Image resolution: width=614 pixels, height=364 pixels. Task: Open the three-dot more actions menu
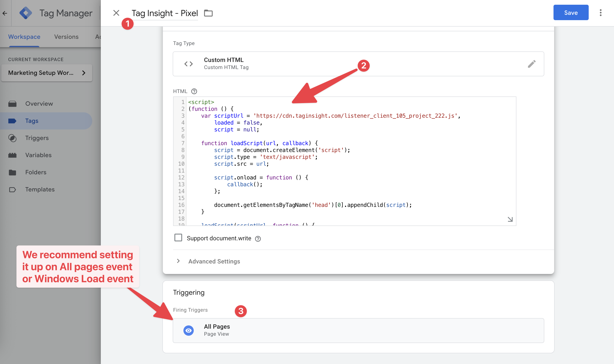[x=600, y=13]
